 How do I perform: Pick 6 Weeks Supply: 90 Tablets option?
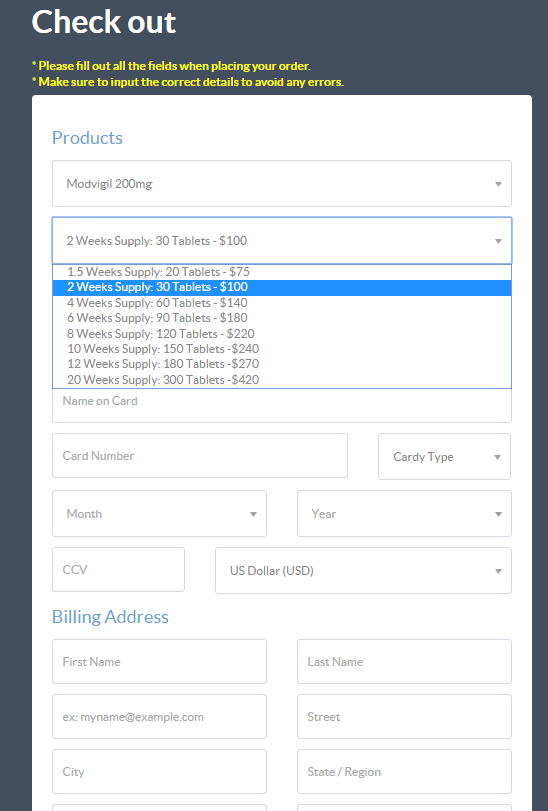(282, 318)
